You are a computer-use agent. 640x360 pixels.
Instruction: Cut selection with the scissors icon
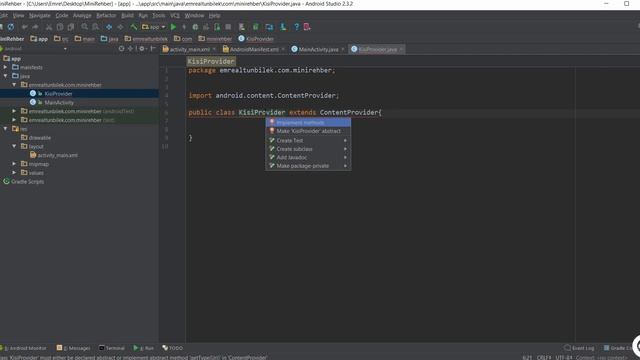(x=49, y=27)
